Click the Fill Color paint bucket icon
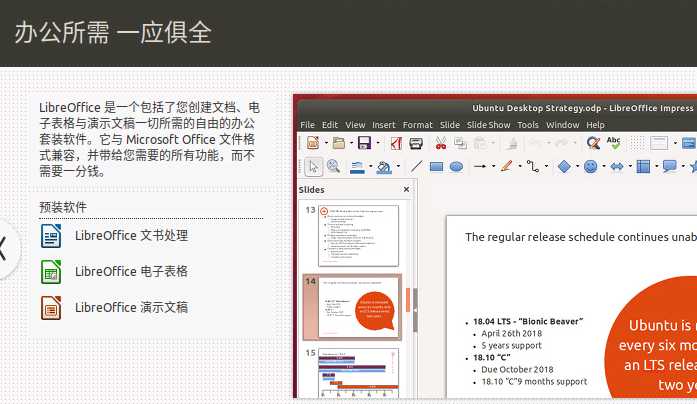697x404 pixels. tap(384, 167)
